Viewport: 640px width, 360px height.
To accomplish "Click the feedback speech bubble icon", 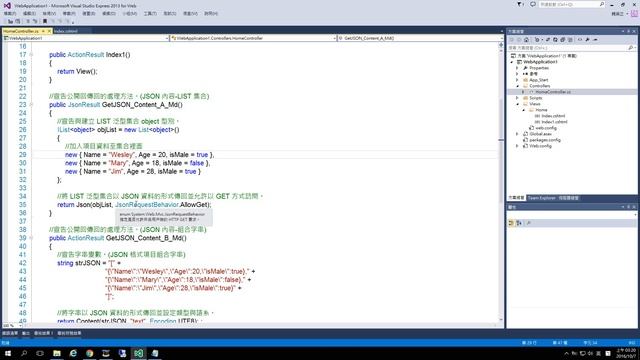I will (533, 4).
